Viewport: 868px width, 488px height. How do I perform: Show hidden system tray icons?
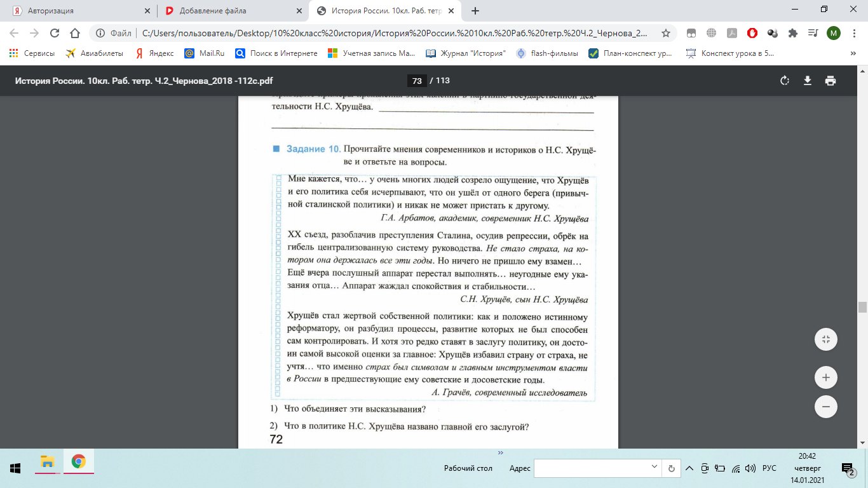(x=691, y=468)
